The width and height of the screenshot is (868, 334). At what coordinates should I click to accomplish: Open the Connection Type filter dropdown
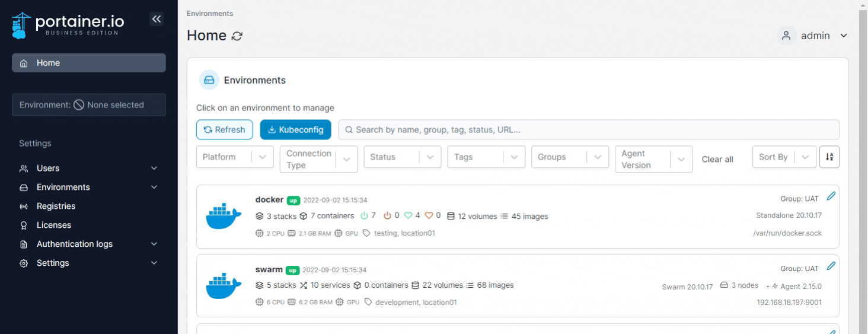[x=318, y=159]
